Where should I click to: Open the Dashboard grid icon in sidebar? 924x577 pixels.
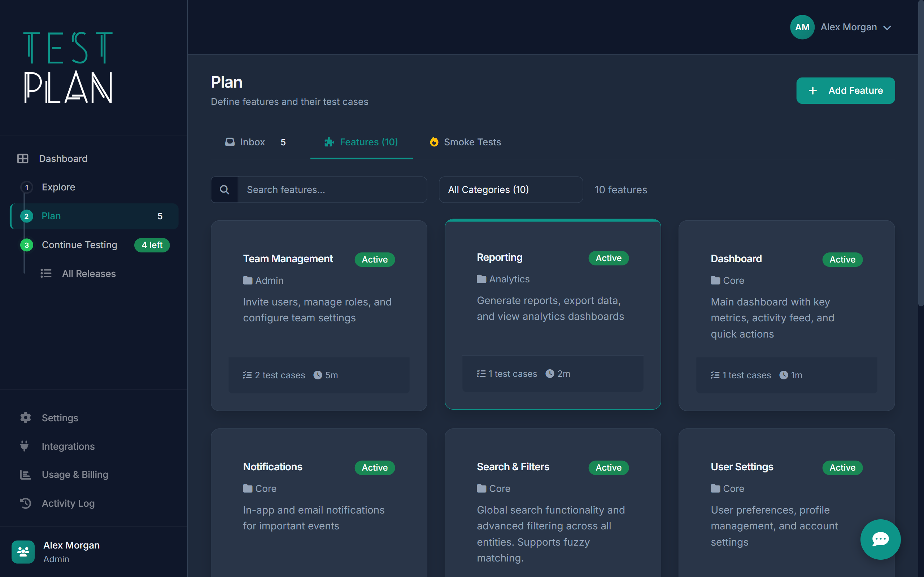tap(23, 158)
